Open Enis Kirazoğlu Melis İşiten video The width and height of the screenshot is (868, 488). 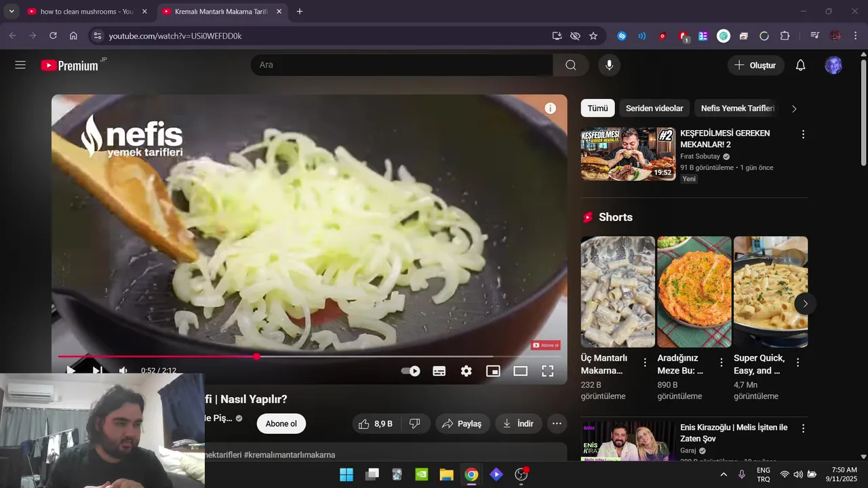pos(628,442)
